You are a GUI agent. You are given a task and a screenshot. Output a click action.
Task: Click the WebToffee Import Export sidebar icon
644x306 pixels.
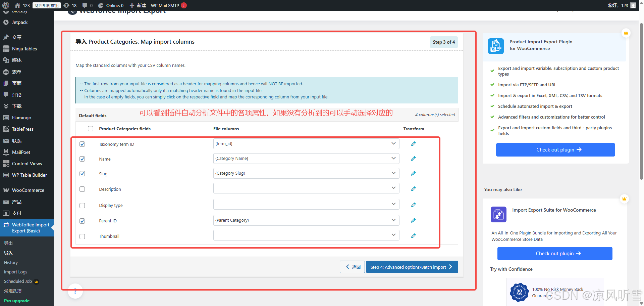tap(6, 225)
